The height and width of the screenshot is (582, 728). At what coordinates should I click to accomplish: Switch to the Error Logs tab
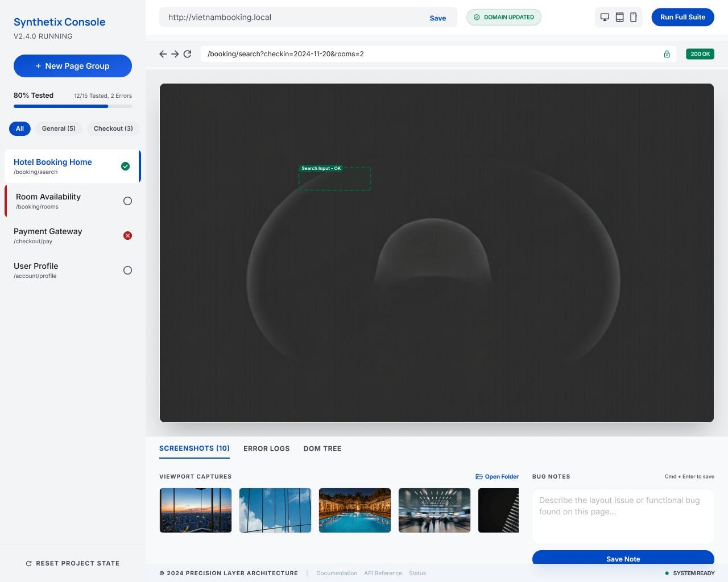[x=266, y=448]
